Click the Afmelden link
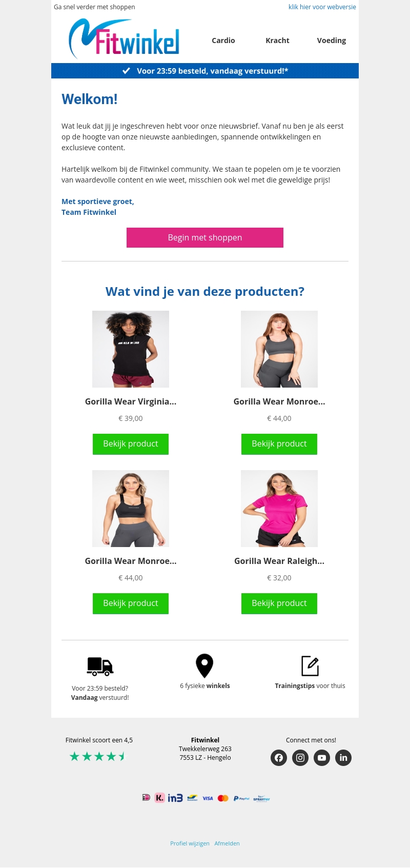 point(227,843)
